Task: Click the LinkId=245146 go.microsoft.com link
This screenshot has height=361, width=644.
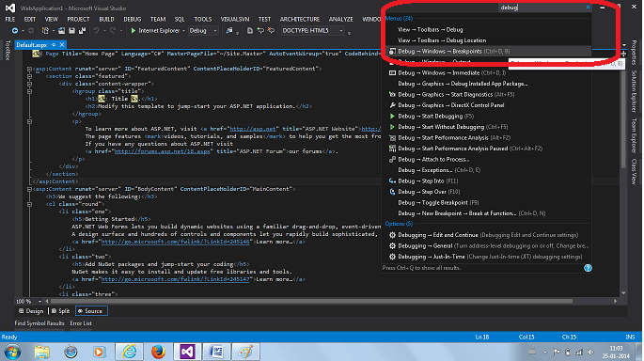Action: (x=176, y=242)
